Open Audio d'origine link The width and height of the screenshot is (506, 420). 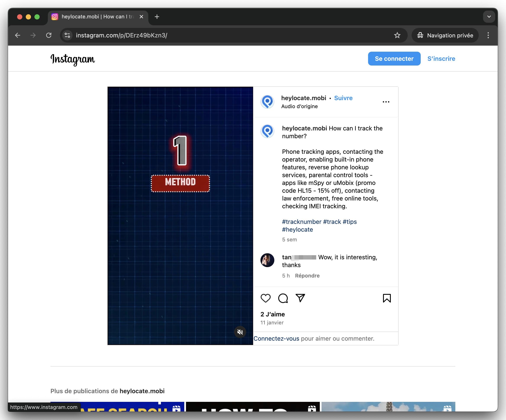[299, 106]
